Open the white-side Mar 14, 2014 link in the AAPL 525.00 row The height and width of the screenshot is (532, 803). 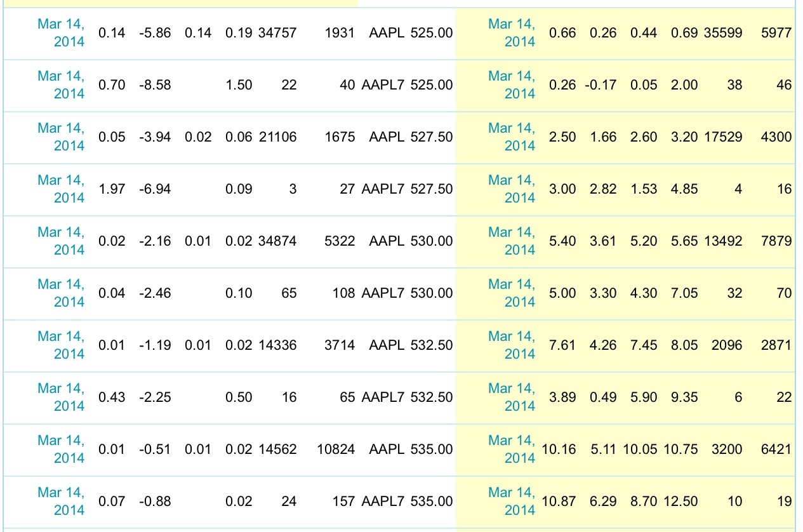pyautogui.click(x=61, y=33)
